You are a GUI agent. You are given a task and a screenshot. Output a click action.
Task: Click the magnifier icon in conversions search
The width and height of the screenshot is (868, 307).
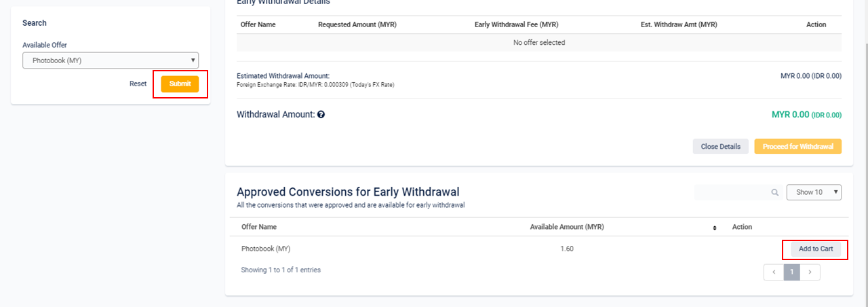(774, 192)
